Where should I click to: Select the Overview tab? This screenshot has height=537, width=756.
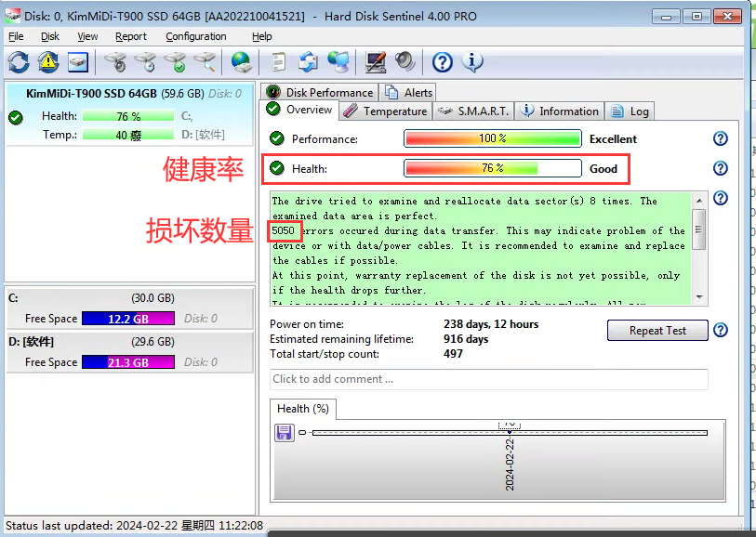coord(299,110)
